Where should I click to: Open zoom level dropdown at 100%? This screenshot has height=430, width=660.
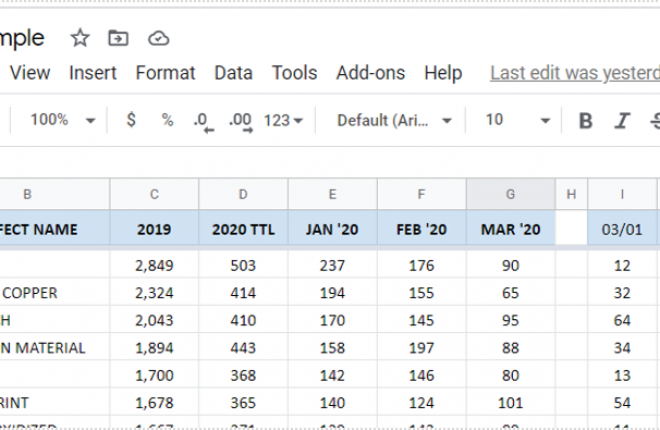click(x=63, y=120)
